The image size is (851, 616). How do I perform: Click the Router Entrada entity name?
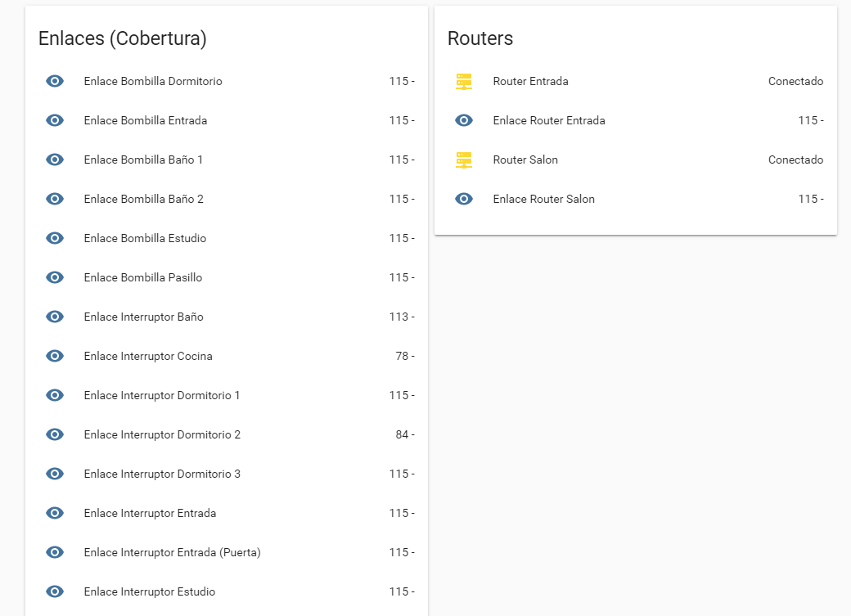531,82
